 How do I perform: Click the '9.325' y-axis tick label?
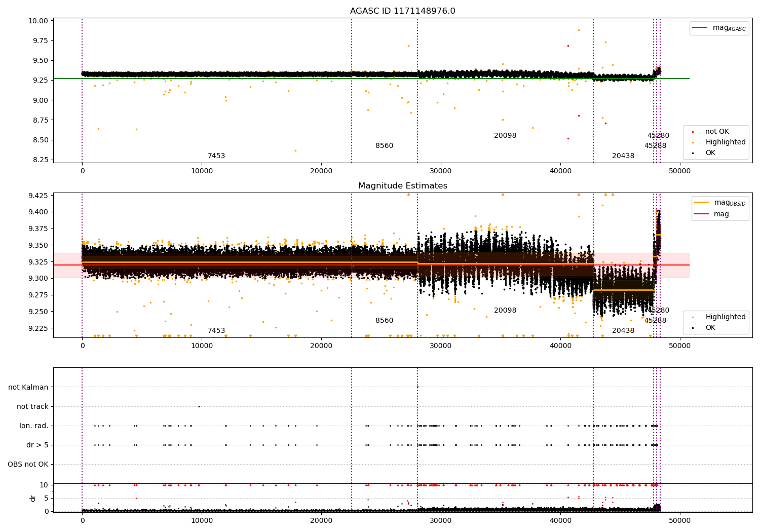click(40, 262)
